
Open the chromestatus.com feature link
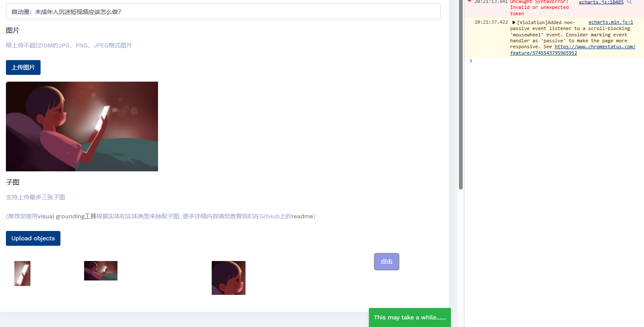(595, 47)
